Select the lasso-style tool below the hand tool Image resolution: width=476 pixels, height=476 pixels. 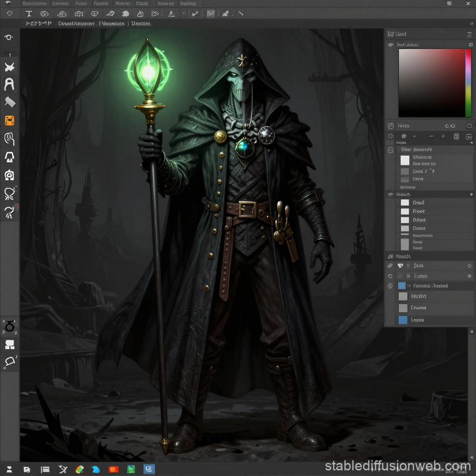pos(9,157)
